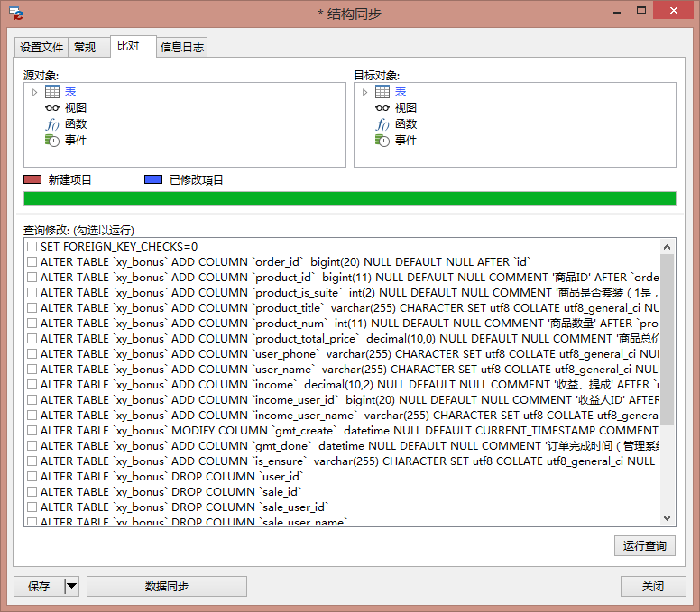
Task: Click the query list vertical scrollbar thumb
Action: (x=667, y=339)
